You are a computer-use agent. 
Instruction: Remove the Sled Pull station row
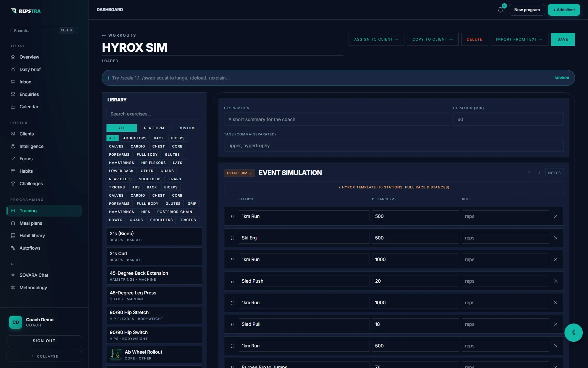pyautogui.click(x=556, y=324)
